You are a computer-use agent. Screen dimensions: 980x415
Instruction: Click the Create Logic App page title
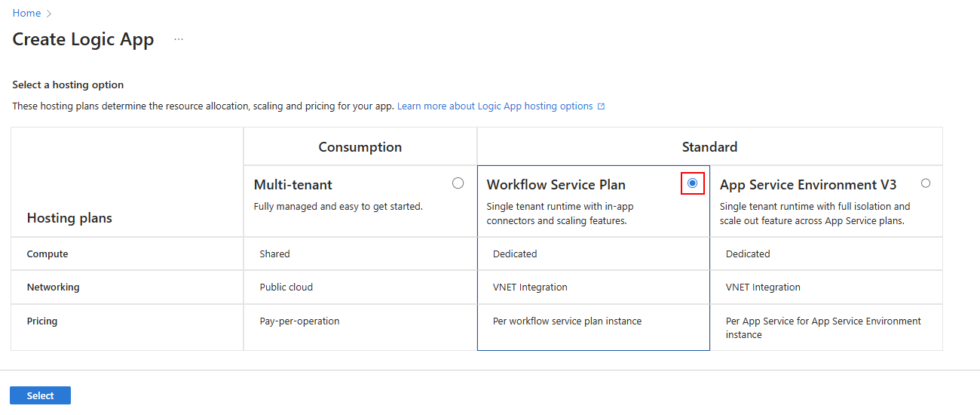pos(83,40)
